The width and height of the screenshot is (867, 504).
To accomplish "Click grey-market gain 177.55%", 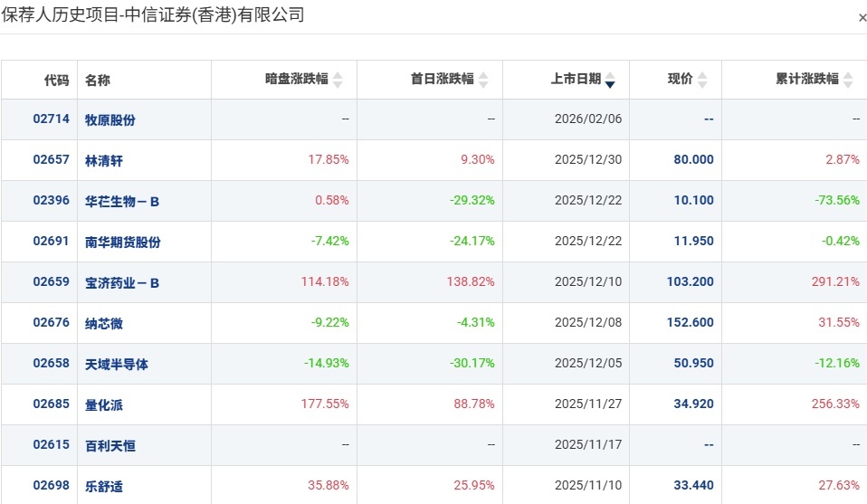I will pos(325,404).
